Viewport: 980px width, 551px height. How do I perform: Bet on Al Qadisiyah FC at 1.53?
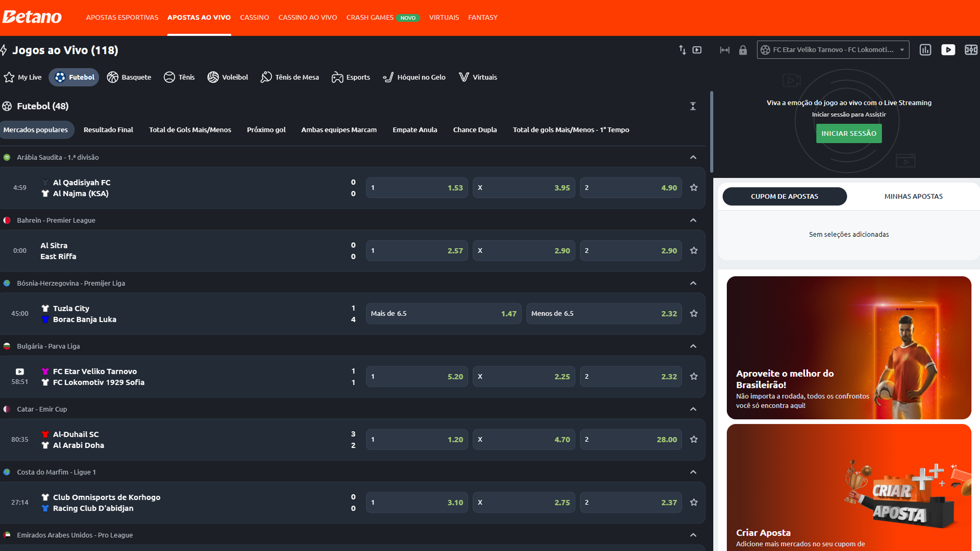click(x=416, y=188)
